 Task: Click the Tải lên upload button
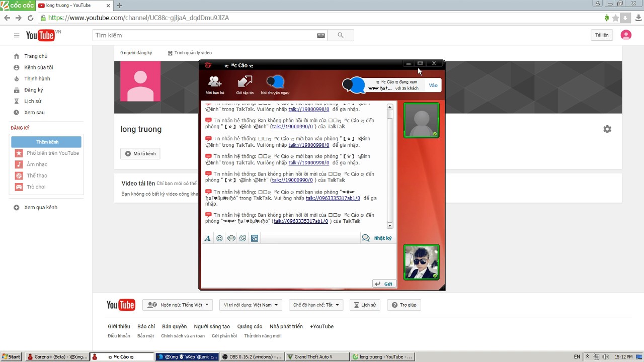point(602,35)
